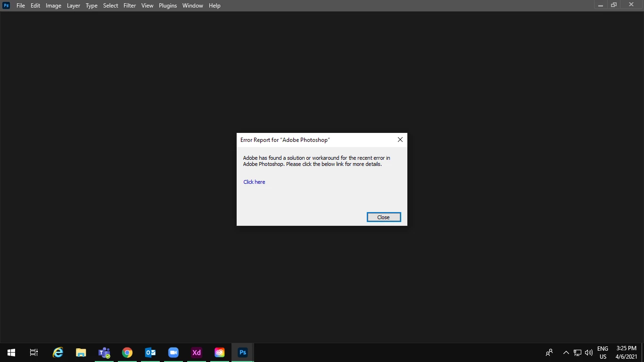This screenshot has width=644, height=362.
Task: Click the ENG US language indicator
Action: [603, 353]
